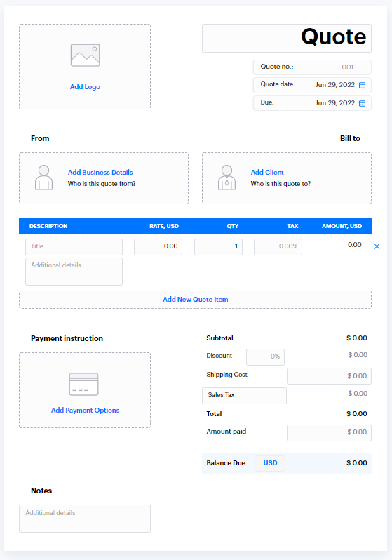Click the business person icon under From
392x560 pixels.
pyautogui.click(x=44, y=177)
